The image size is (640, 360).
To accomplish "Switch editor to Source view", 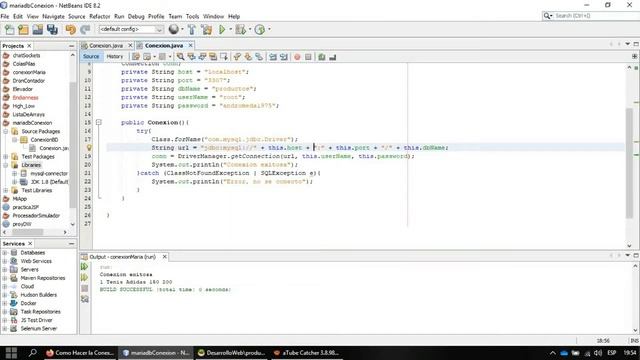I will coord(91,57).
